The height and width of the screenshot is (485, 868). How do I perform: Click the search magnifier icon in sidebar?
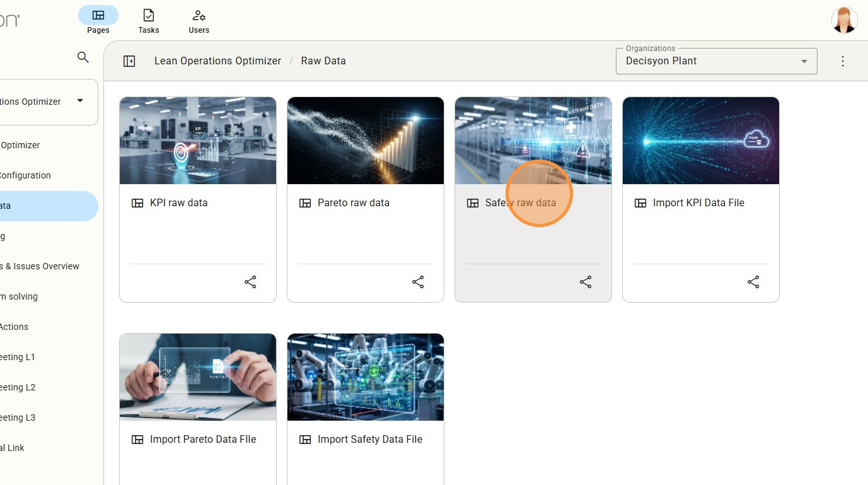[83, 57]
